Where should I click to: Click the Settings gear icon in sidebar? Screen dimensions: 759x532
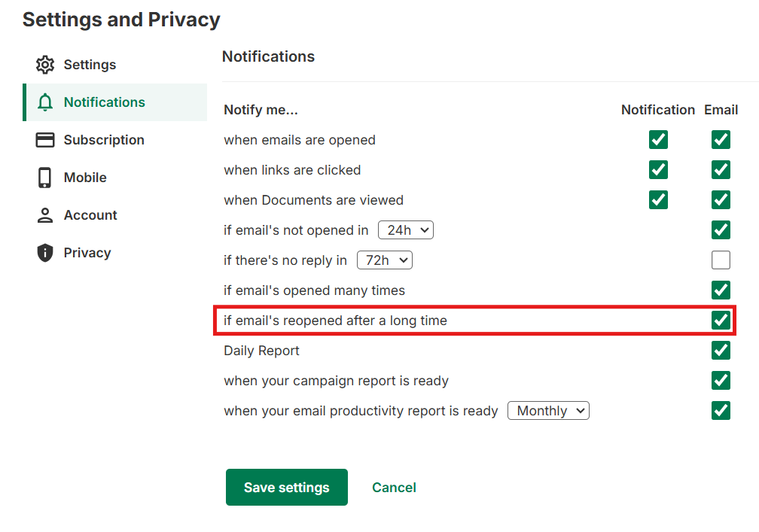pos(45,65)
